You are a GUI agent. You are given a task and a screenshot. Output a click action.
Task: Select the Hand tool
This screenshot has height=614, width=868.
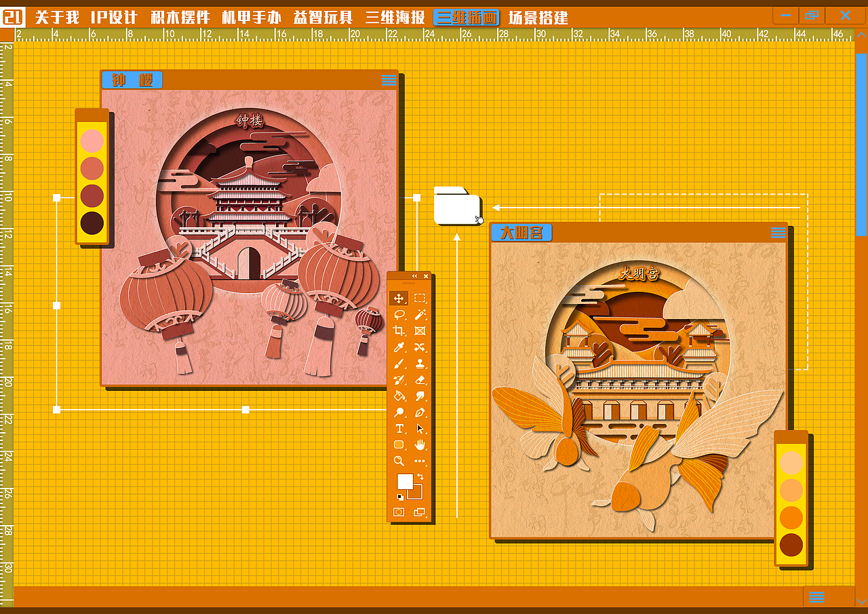[420, 445]
